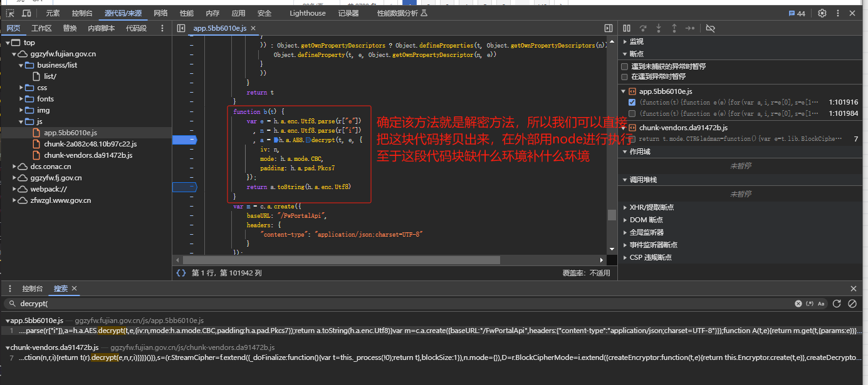The image size is (868, 385).
Task: Toggle the debugger sidebar icon
Action: 608,28
